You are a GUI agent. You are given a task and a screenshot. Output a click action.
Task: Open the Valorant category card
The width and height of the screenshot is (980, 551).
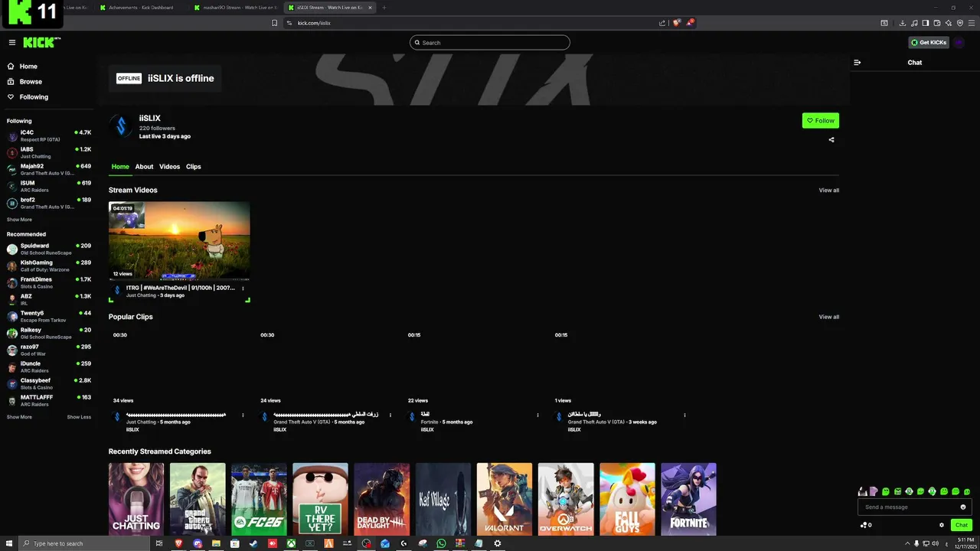pos(505,499)
